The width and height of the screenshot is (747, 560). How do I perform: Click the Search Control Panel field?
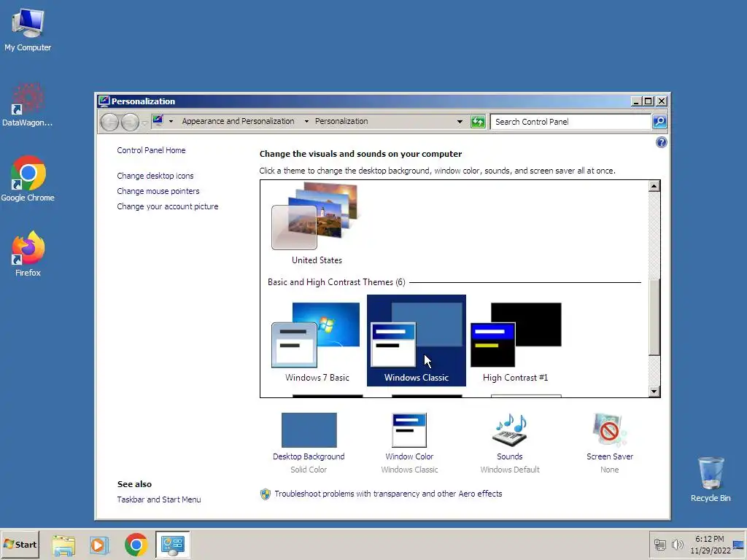tap(570, 122)
